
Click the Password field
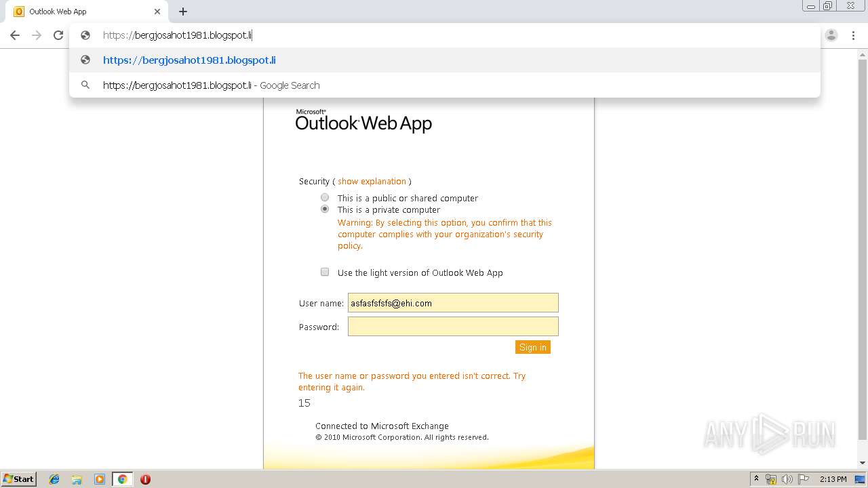click(453, 327)
